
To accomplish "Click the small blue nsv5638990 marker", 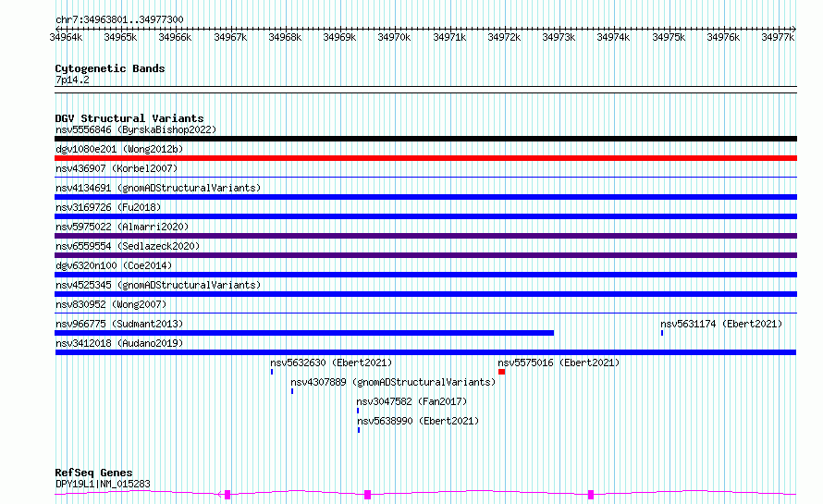I will pyautogui.click(x=359, y=430).
